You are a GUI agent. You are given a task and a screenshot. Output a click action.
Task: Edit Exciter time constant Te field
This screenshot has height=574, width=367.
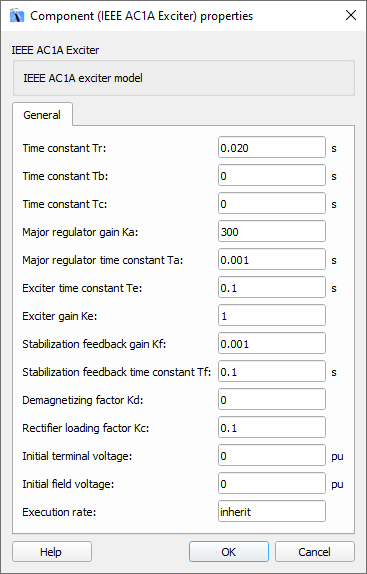[x=272, y=288]
